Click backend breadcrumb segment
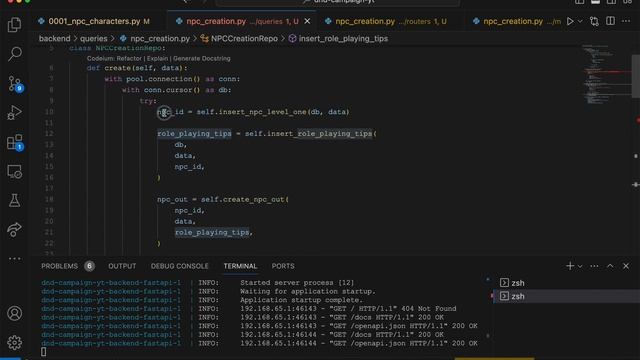The height and width of the screenshot is (360, 640). click(x=54, y=39)
